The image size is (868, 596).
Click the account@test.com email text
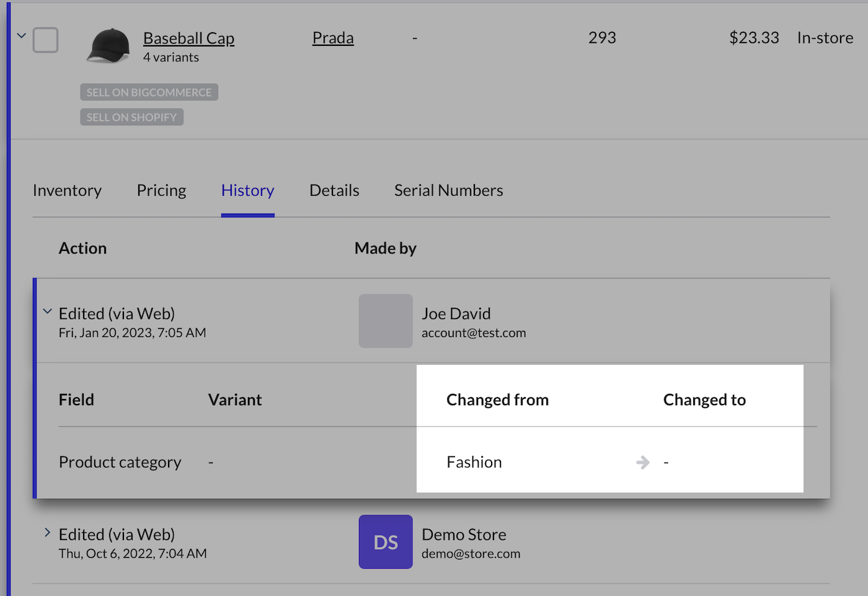click(474, 333)
